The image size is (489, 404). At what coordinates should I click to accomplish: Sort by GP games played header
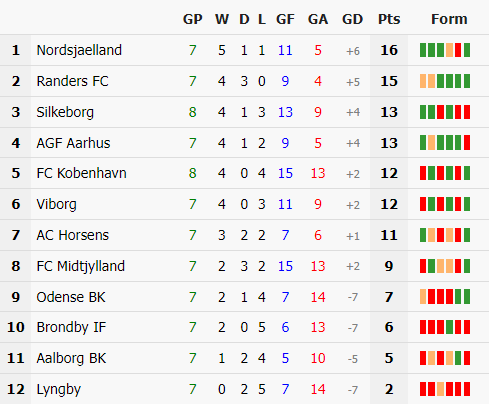click(193, 19)
